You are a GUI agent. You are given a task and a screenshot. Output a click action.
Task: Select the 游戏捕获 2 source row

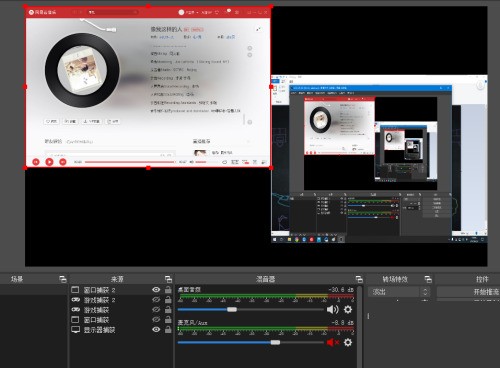tap(121, 300)
